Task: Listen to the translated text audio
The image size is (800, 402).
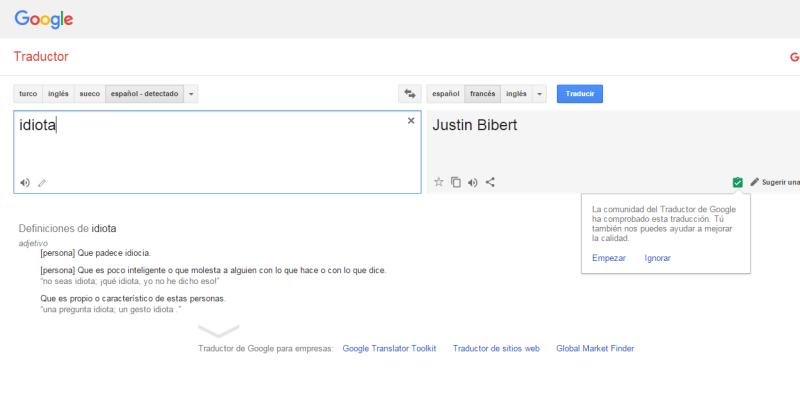Action: (x=473, y=182)
